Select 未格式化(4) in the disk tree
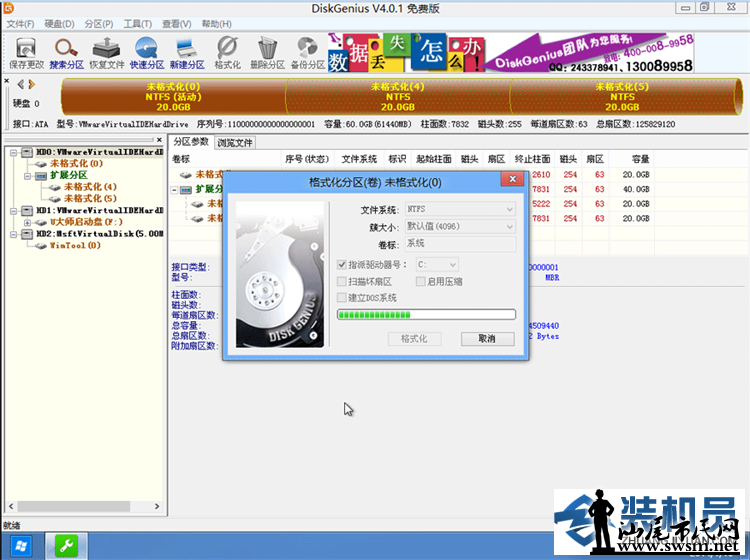This screenshot has width=750, height=560. [90, 187]
